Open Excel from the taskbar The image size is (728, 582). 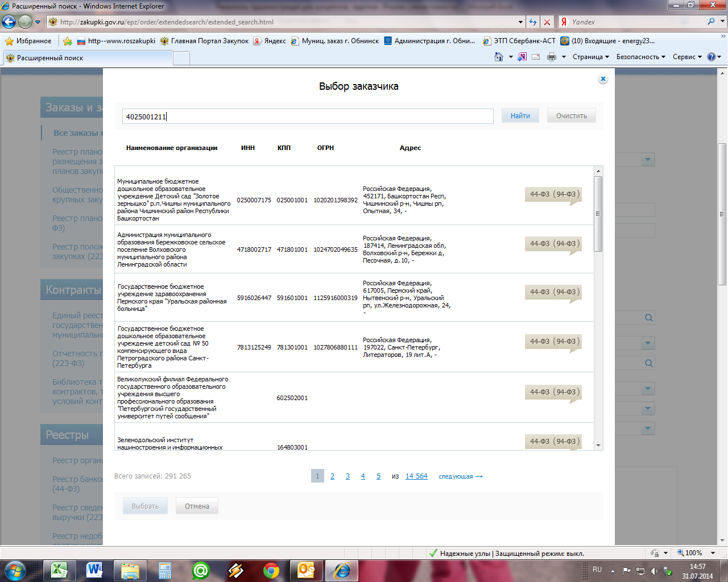59,569
